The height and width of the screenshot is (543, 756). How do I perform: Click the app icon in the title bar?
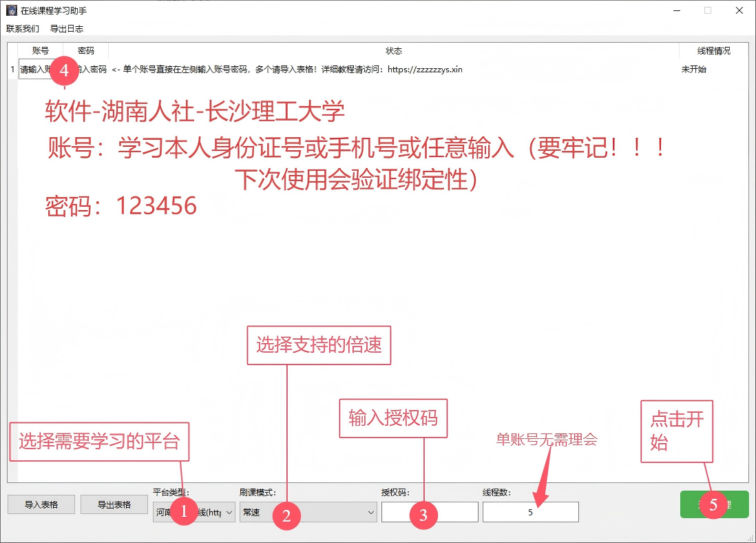[x=12, y=10]
